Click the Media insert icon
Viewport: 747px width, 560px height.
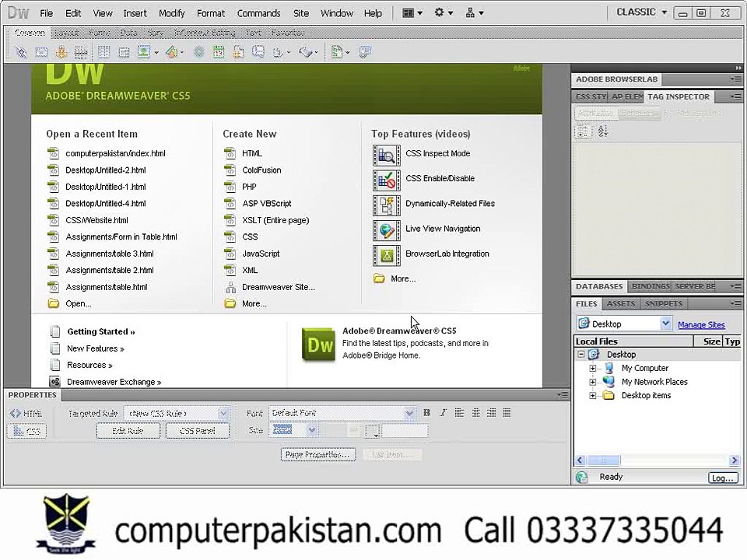pos(171,51)
